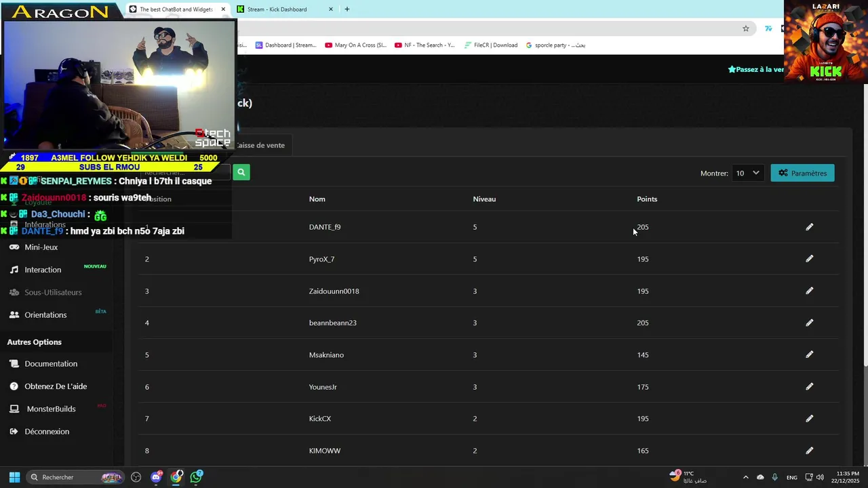Open the Windows Start menu
The height and width of the screenshot is (488, 868).
14,477
